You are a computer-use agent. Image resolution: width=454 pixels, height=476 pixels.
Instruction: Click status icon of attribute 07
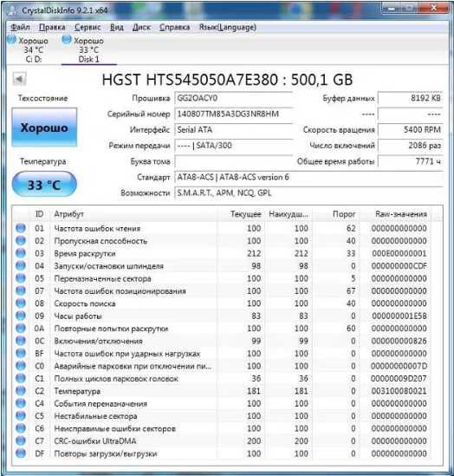coord(21,290)
